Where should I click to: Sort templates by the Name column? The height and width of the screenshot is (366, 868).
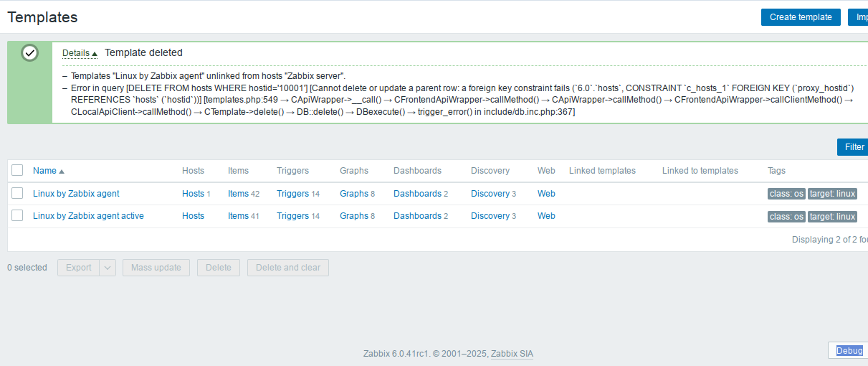point(49,171)
